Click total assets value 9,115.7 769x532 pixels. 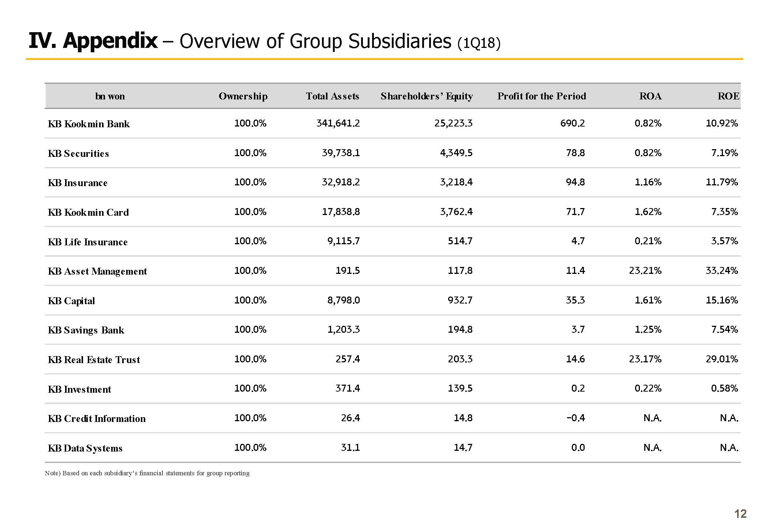click(344, 241)
